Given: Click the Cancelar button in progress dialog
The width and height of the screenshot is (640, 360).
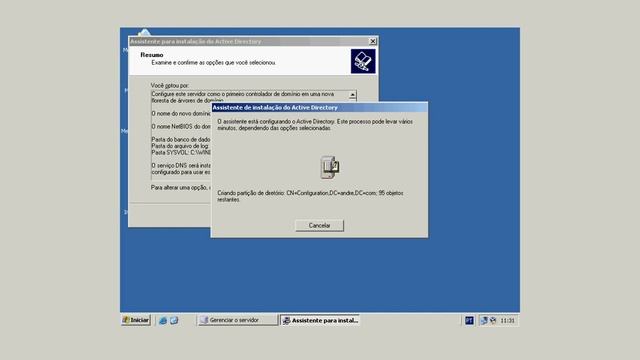Looking at the screenshot, I should click(319, 225).
